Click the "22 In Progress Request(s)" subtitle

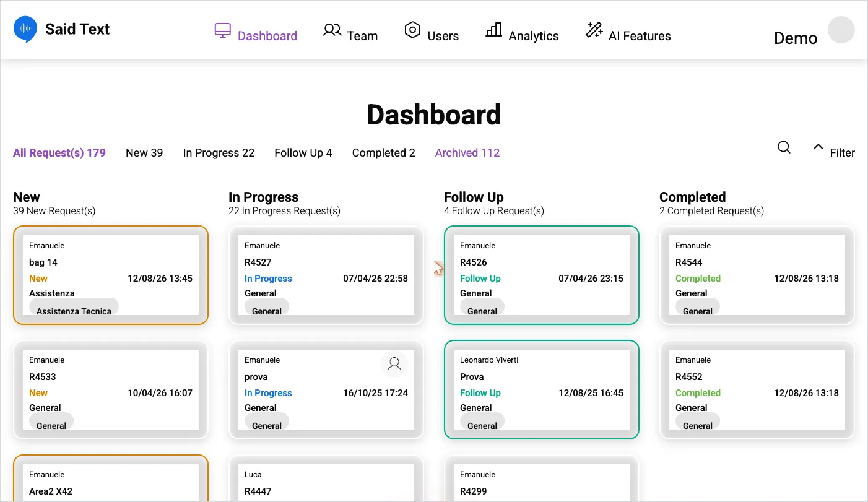click(x=284, y=211)
